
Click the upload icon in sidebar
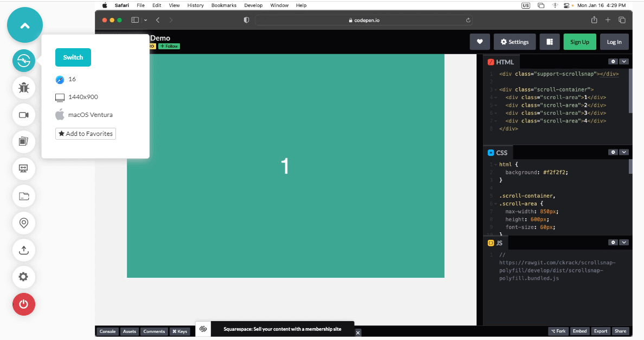[24, 250]
